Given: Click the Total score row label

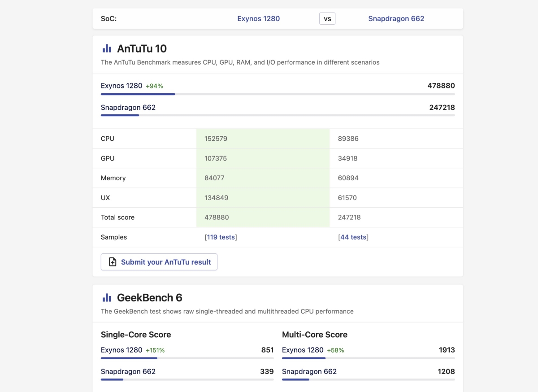Looking at the screenshot, I should [x=117, y=218].
